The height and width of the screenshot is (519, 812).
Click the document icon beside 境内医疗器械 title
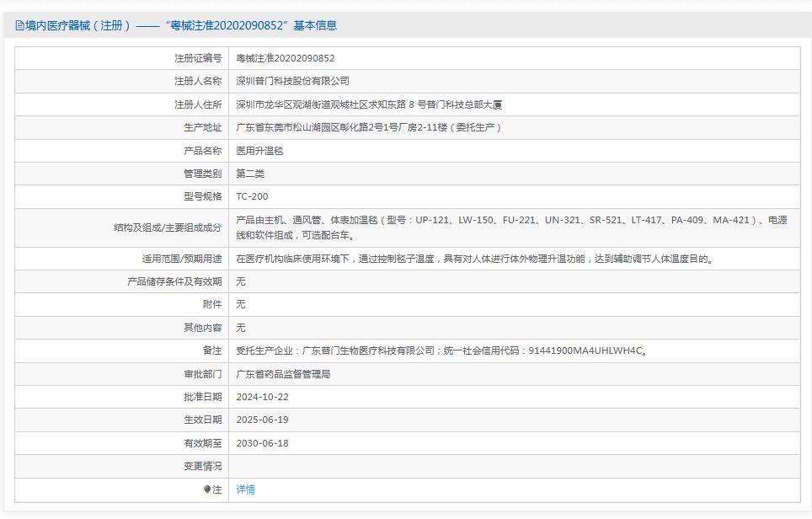[x=19, y=25]
